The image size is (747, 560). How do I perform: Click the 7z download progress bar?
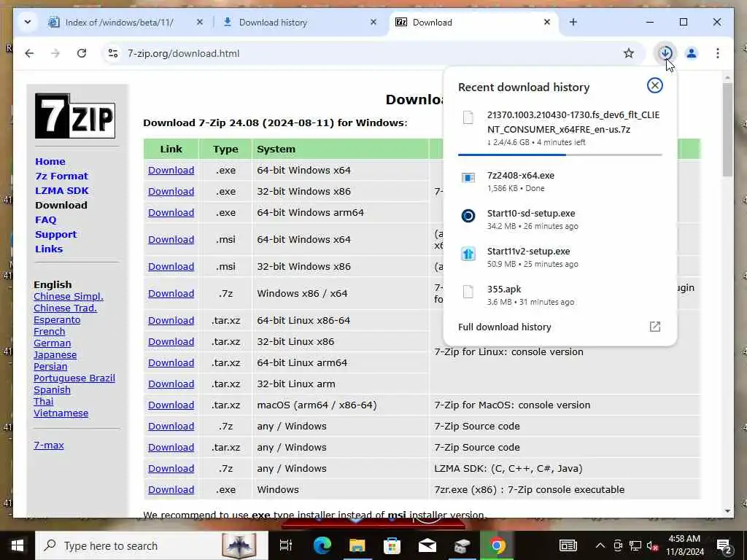[x=560, y=155]
